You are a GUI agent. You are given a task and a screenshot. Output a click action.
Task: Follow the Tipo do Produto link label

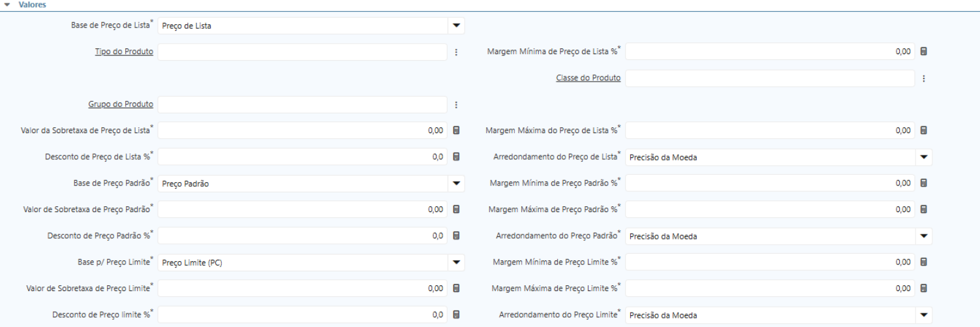tap(124, 52)
